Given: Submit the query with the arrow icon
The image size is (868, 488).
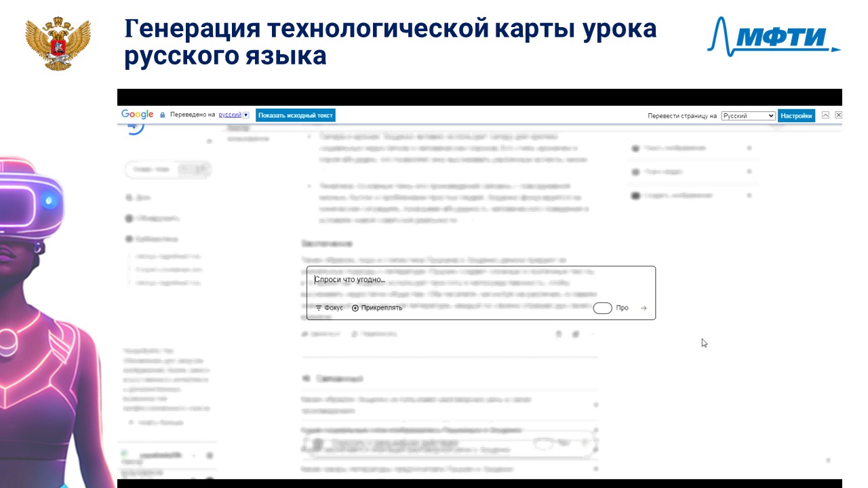Looking at the screenshot, I should (x=644, y=308).
